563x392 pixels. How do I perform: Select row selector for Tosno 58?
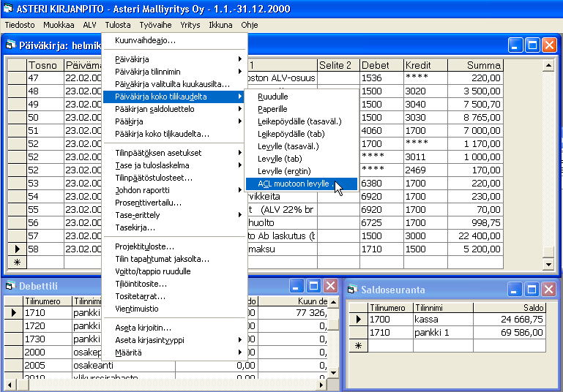(x=18, y=249)
